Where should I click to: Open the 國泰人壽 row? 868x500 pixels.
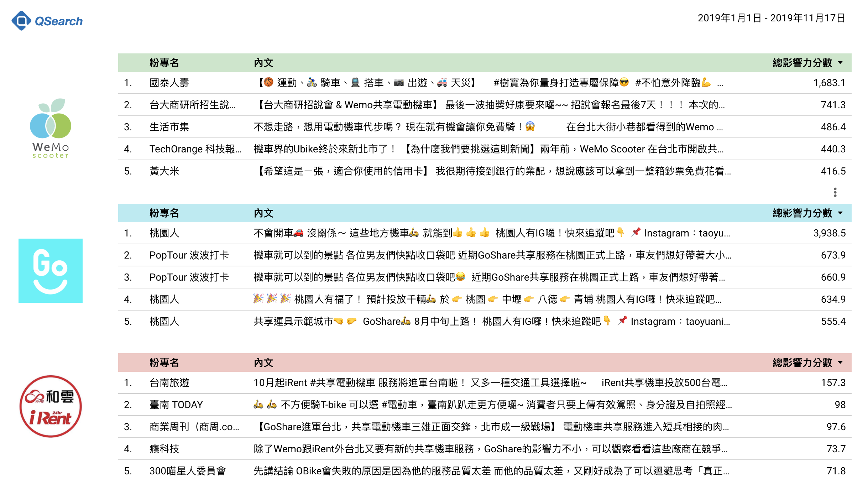coord(169,83)
